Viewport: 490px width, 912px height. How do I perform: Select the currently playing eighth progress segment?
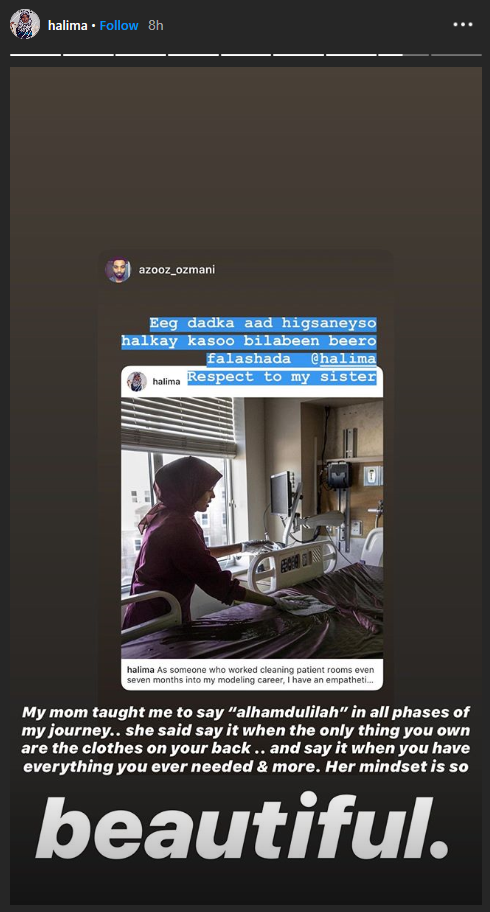tap(403, 55)
